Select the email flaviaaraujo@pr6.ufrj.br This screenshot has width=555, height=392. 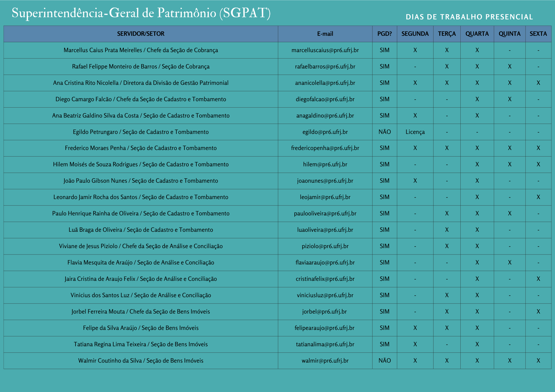pos(325,263)
